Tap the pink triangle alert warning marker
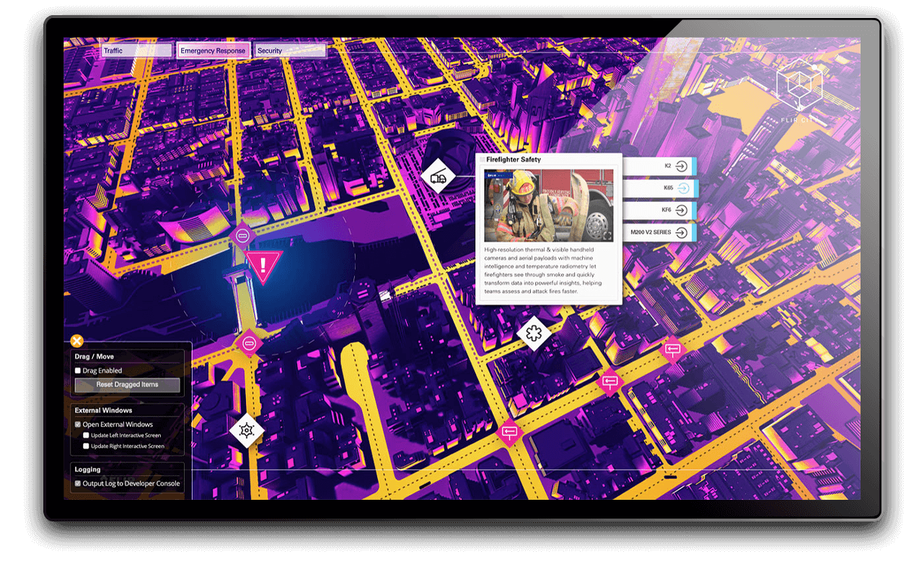The image size is (924, 577). click(263, 265)
